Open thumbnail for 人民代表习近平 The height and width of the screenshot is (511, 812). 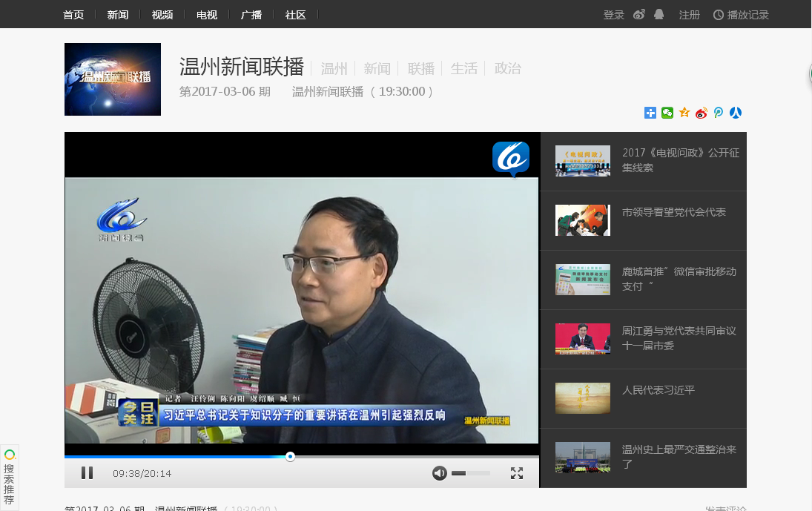(x=583, y=398)
